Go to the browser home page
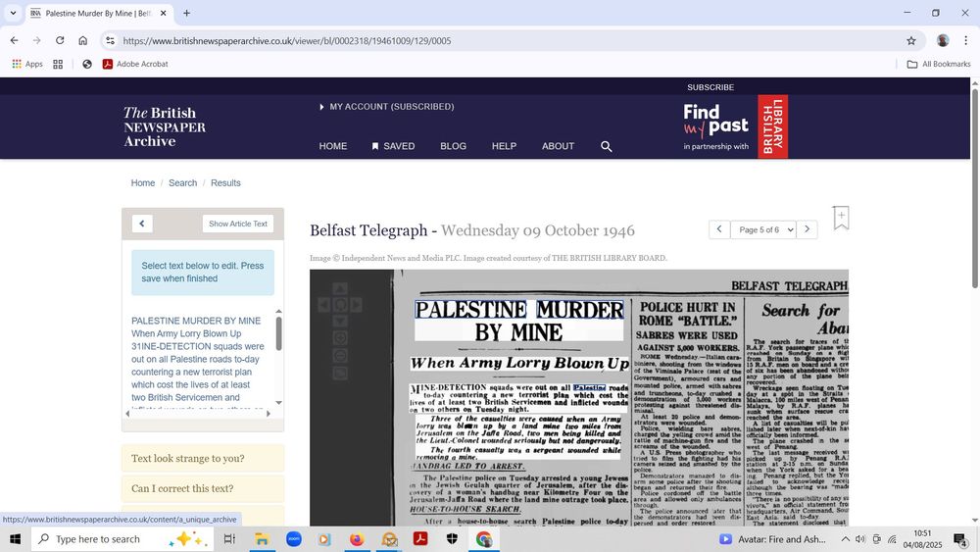Viewport: 980px width, 552px height. coord(82,40)
